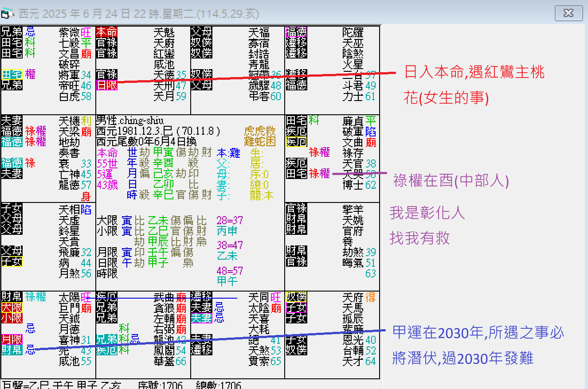Select the 月煞 56 entry
Image resolution: width=588 pixels, height=389 pixels.
(x=75, y=273)
